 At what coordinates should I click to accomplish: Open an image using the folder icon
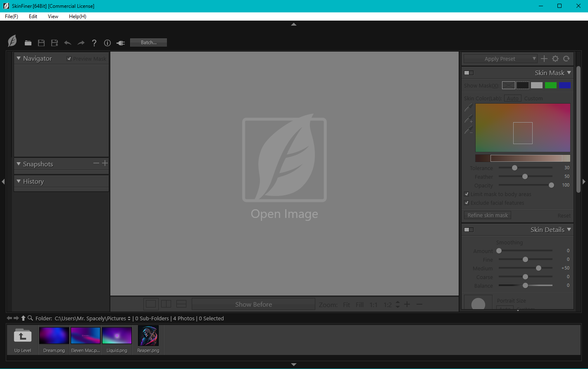pyautogui.click(x=28, y=43)
